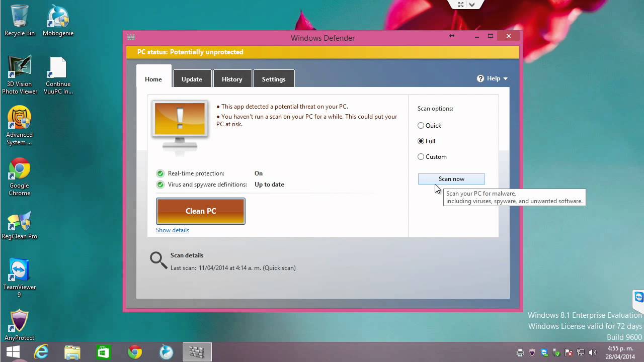The height and width of the screenshot is (362, 644).
Task: Click the Scan now button
Action: (451, 179)
